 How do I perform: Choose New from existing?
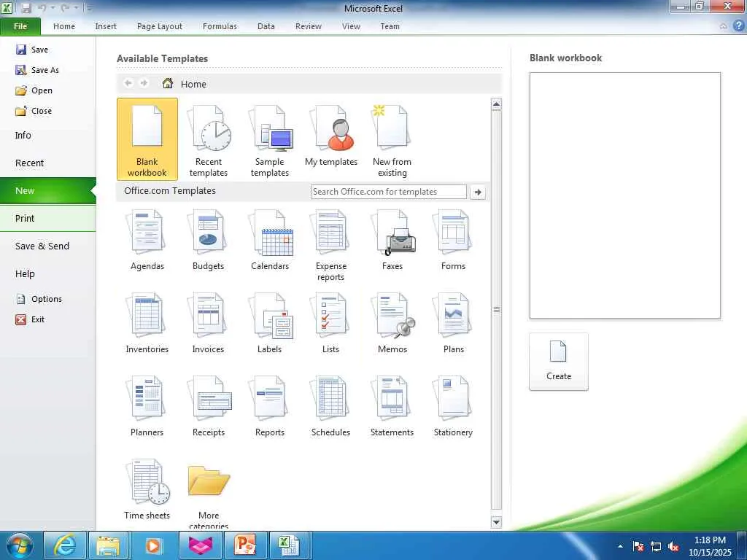[x=392, y=139]
